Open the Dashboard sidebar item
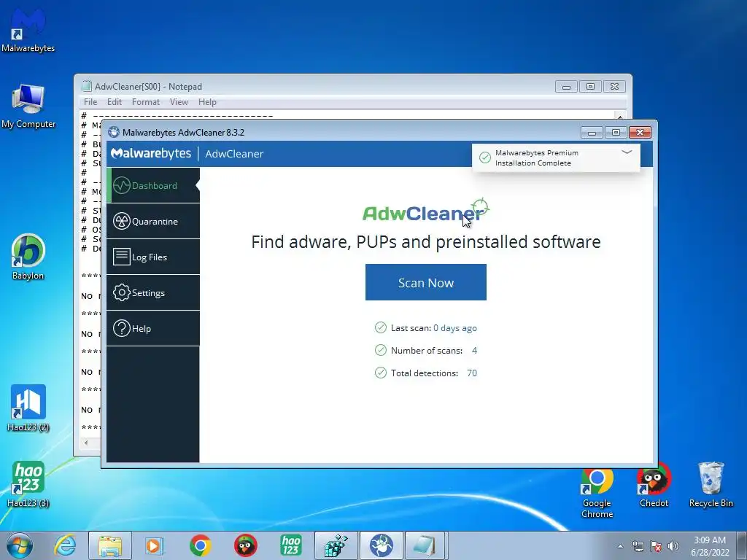 [153, 186]
